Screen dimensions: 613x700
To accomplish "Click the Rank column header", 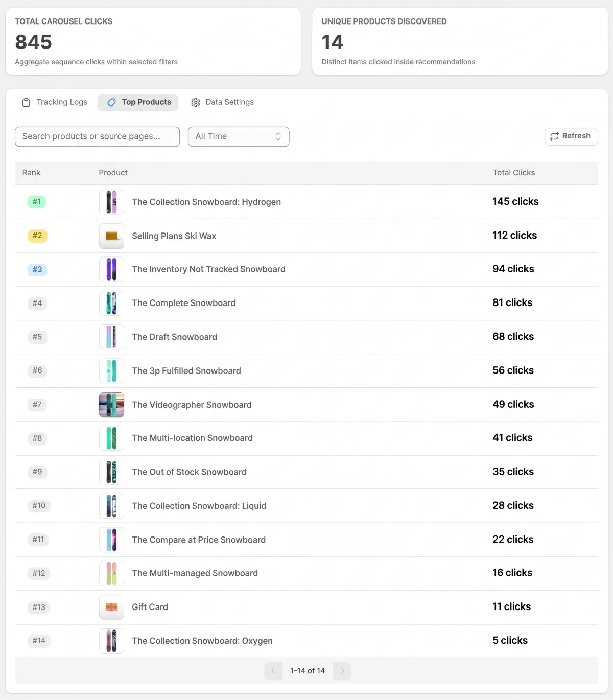I will (31, 173).
